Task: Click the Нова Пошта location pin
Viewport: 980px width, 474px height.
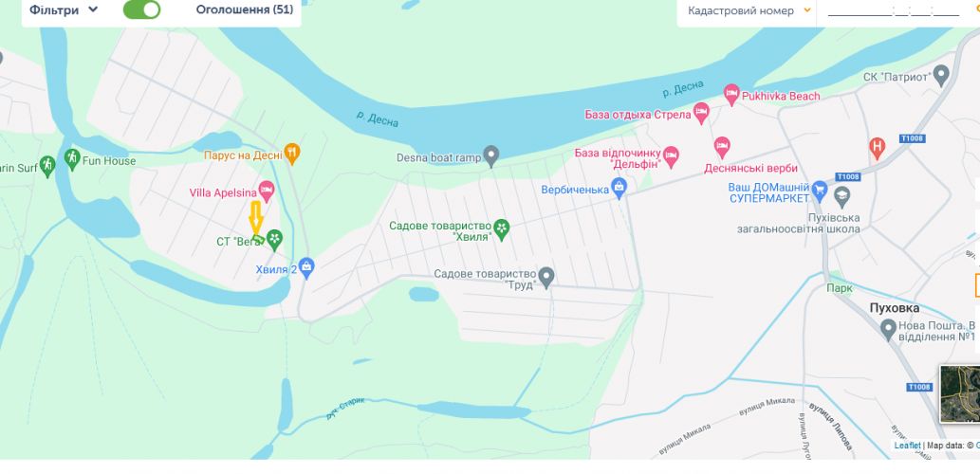Action: (889, 330)
